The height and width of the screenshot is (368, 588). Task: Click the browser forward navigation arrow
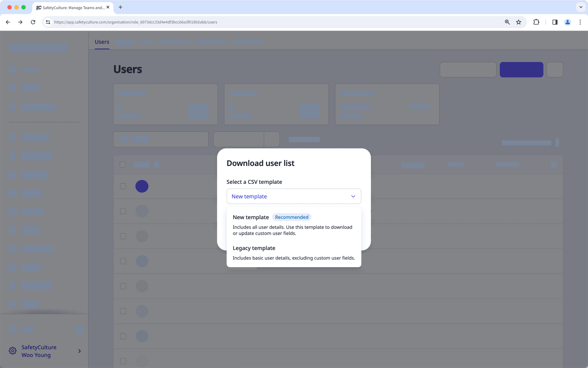tap(20, 22)
